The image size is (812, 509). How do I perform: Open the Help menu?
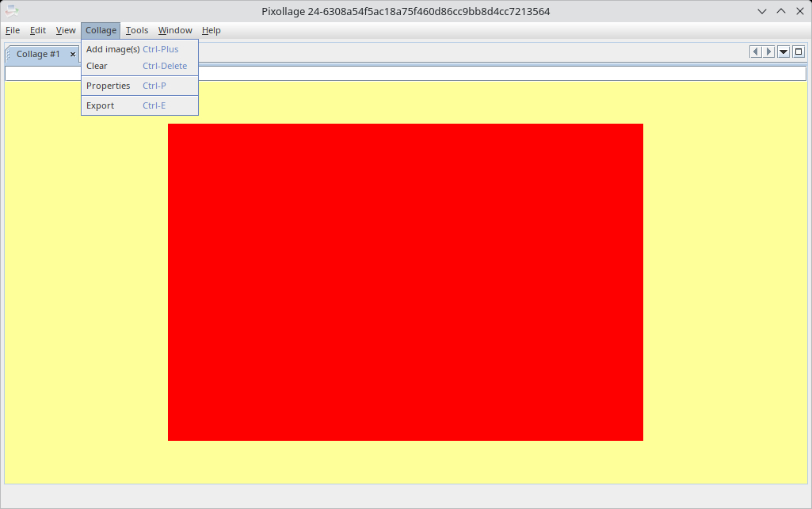point(211,30)
